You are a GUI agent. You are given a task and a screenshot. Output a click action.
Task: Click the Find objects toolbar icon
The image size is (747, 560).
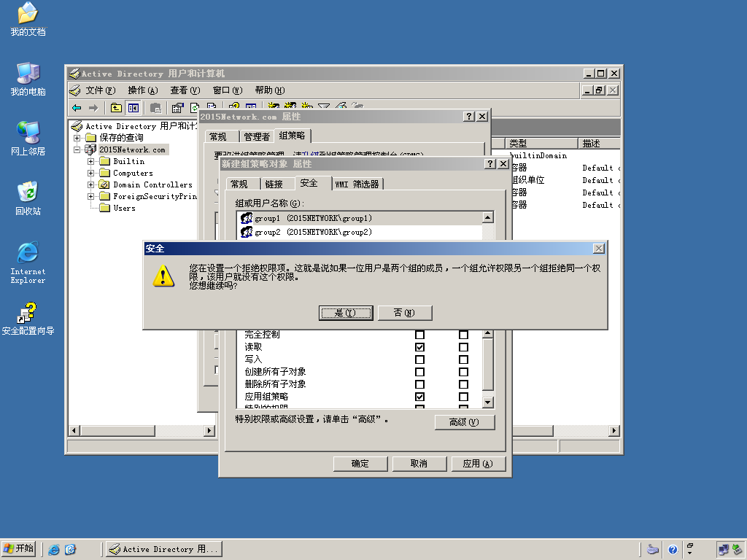pyautogui.click(x=341, y=106)
